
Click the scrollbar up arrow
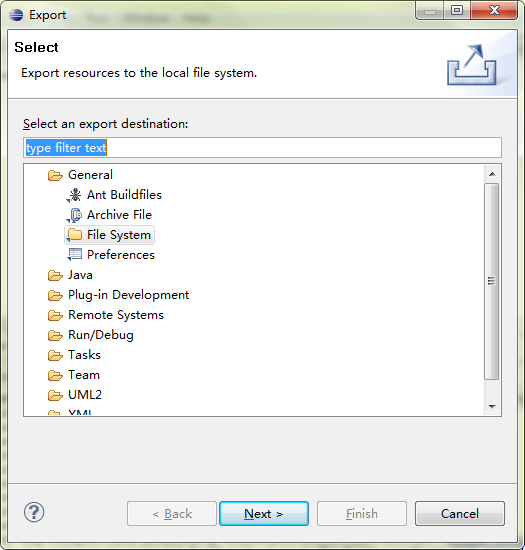[492, 174]
